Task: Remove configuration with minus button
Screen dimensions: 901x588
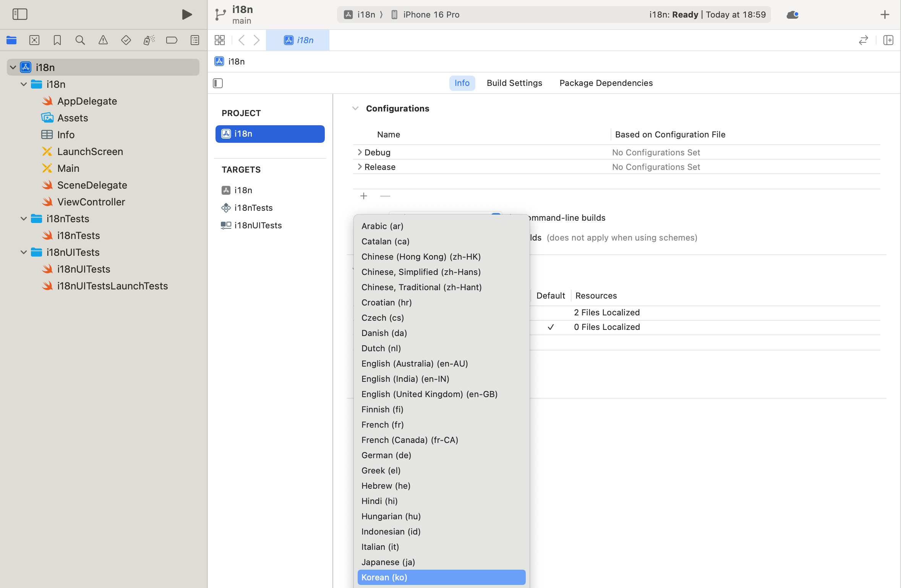Action: point(385,196)
